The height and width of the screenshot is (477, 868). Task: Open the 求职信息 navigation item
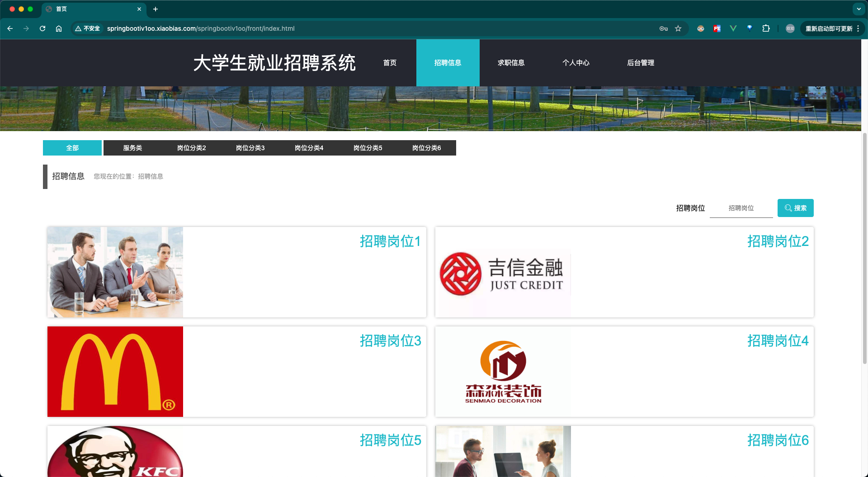(x=511, y=63)
